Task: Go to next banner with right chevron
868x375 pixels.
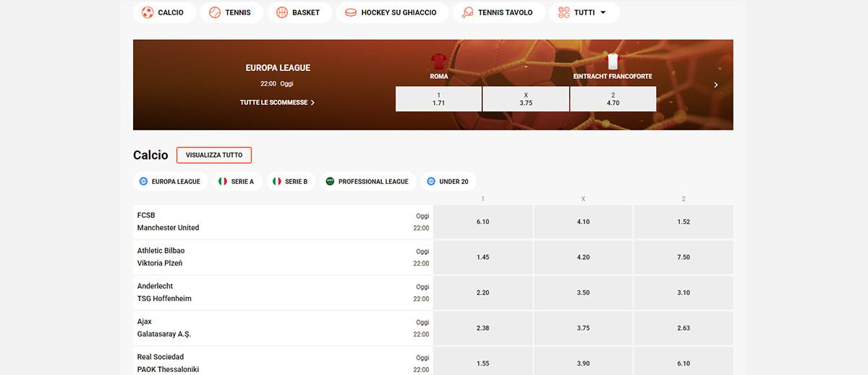Action: [716, 85]
